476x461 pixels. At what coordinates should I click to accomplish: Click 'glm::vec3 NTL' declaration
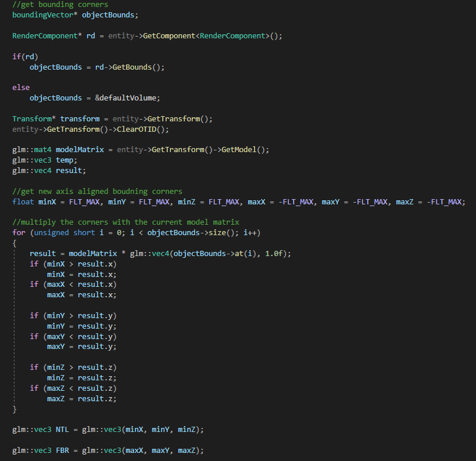click(x=41, y=430)
